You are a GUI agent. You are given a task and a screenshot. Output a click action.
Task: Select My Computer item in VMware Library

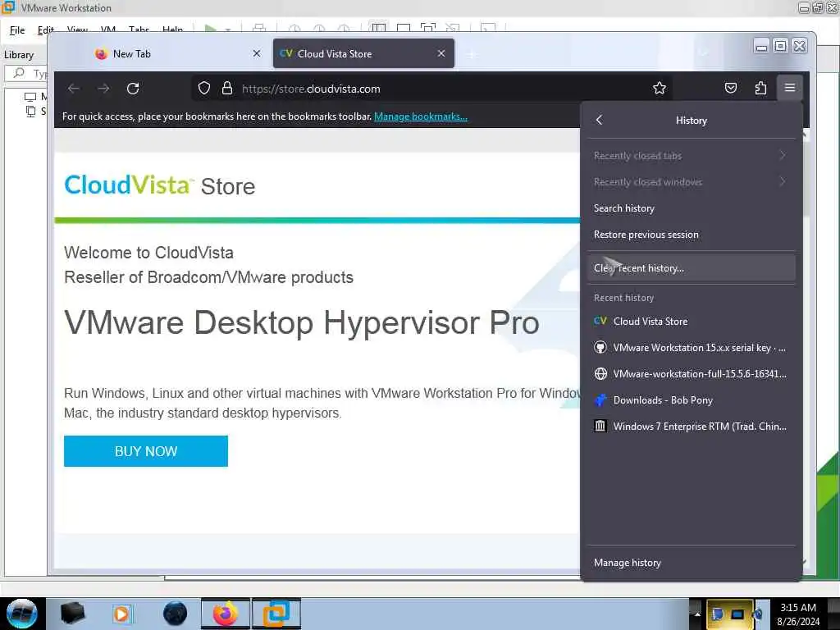35,97
